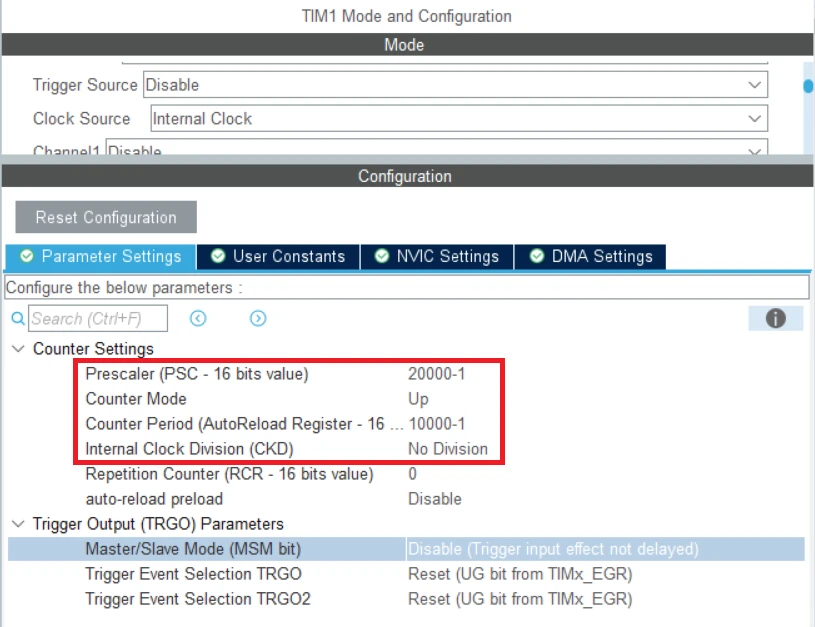Click the info icon beside the search row
This screenshot has width=815, height=627.
[x=775, y=318]
